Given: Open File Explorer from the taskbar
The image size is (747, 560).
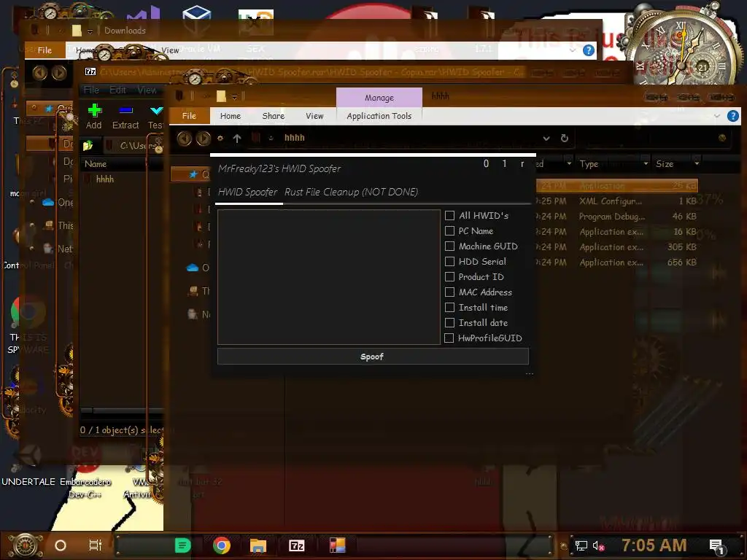Looking at the screenshot, I should point(258,545).
